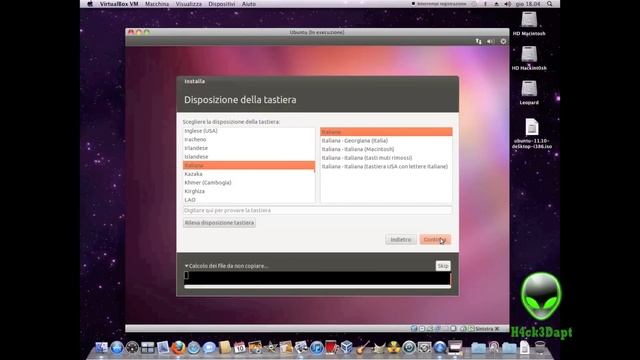Image resolution: width=640 pixels, height=360 pixels.
Task: Open Ubuntu session power menu icon
Action: (x=503, y=41)
